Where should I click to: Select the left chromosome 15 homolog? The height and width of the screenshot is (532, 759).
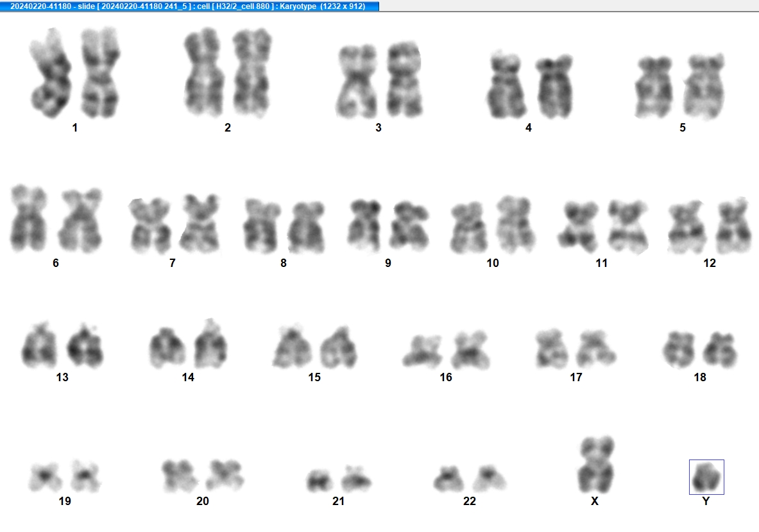[x=292, y=347]
